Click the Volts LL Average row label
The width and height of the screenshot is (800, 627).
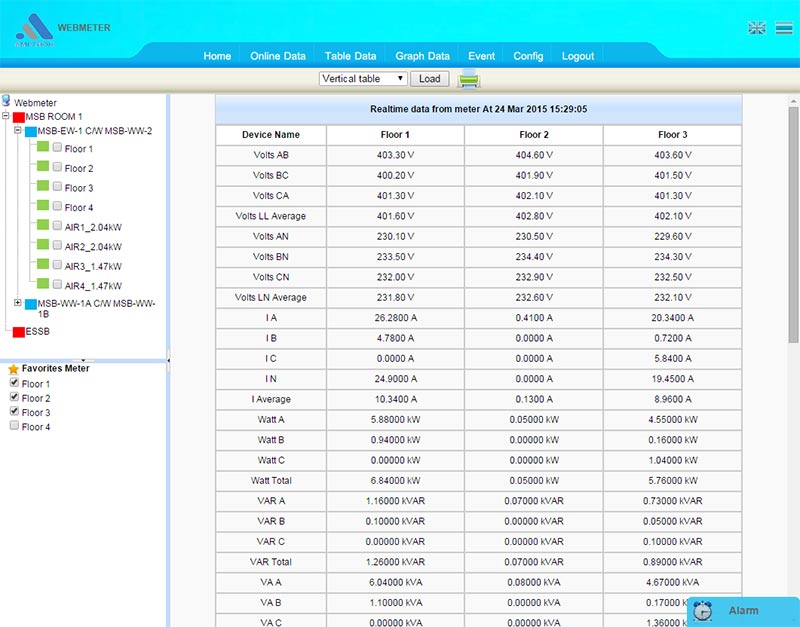270,216
